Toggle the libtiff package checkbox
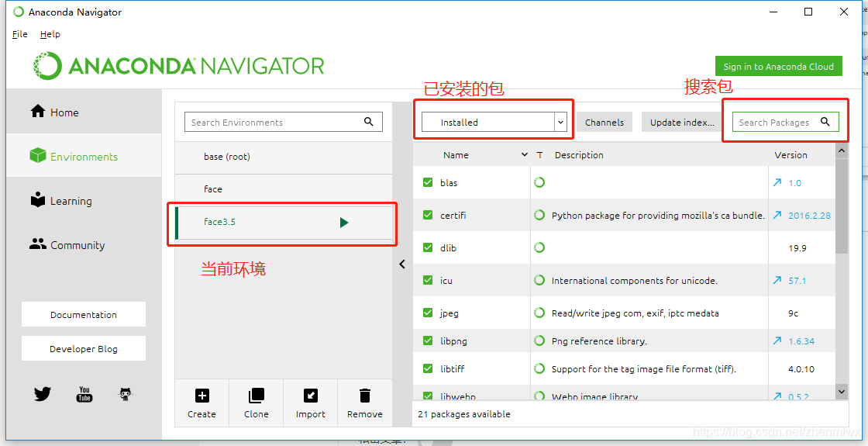The image size is (868, 446). pyautogui.click(x=427, y=368)
